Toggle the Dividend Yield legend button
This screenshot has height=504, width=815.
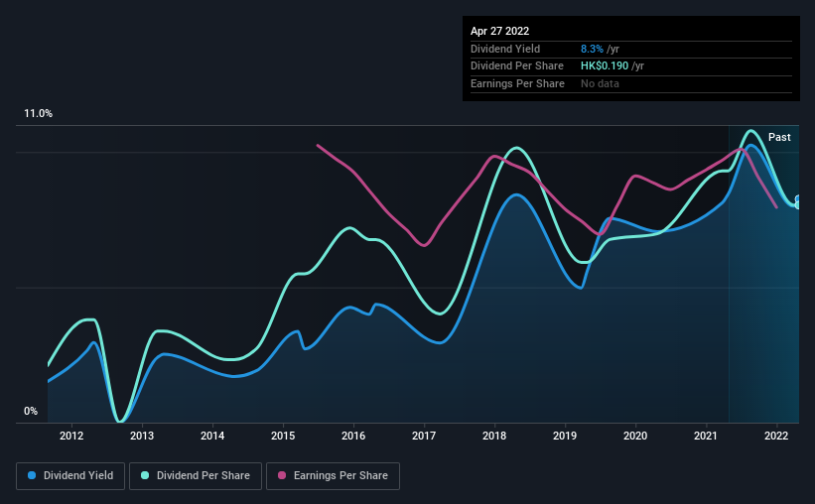click(x=70, y=476)
